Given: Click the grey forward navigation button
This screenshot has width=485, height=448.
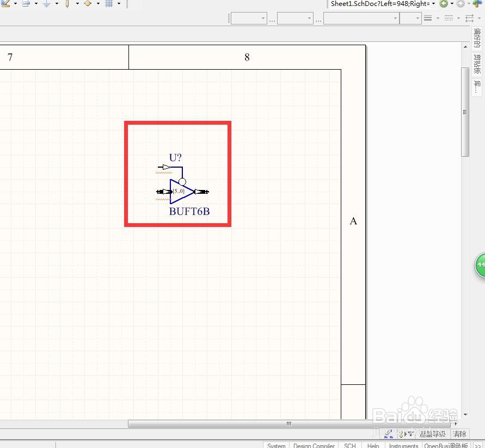Looking at the screenshot, I should (x=461, y=3).
